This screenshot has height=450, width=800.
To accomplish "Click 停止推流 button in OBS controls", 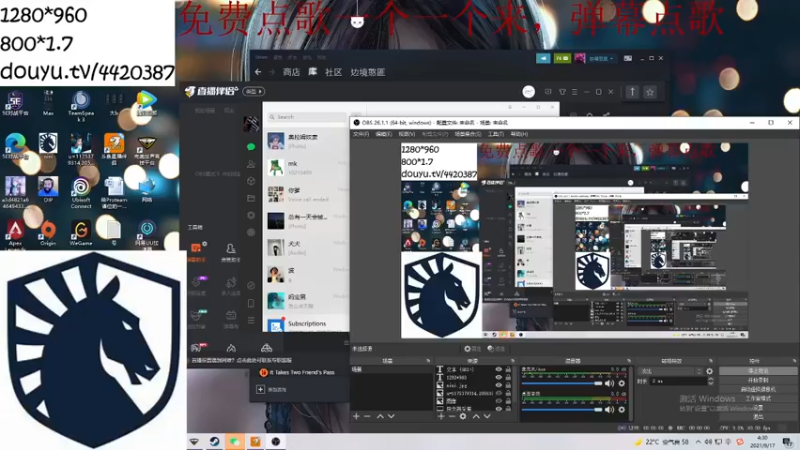I will (x=758, y=371).
